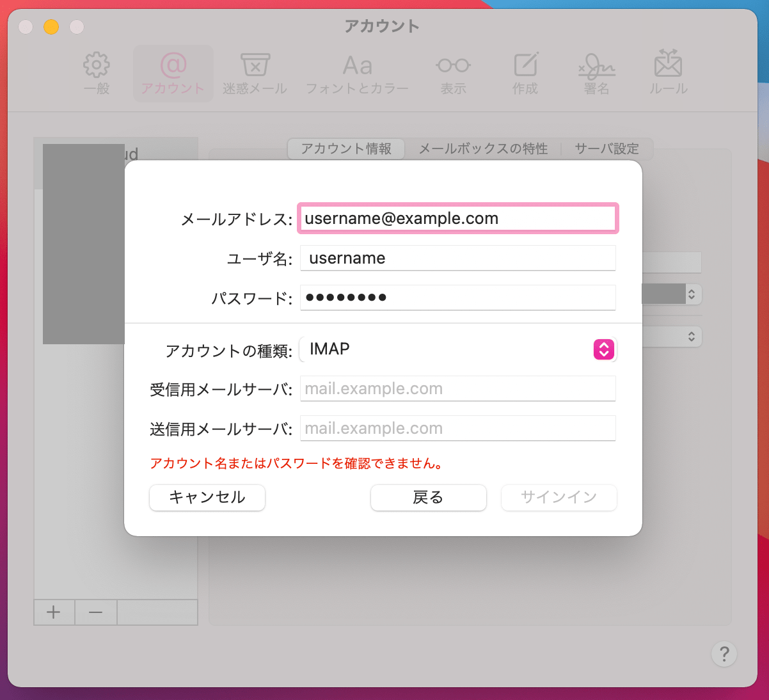Open the ルール (Rules) preferences icon
Image resolution: width=769 pixels, height=700 pixels.
pyautogui.click(x=668, y=72)
